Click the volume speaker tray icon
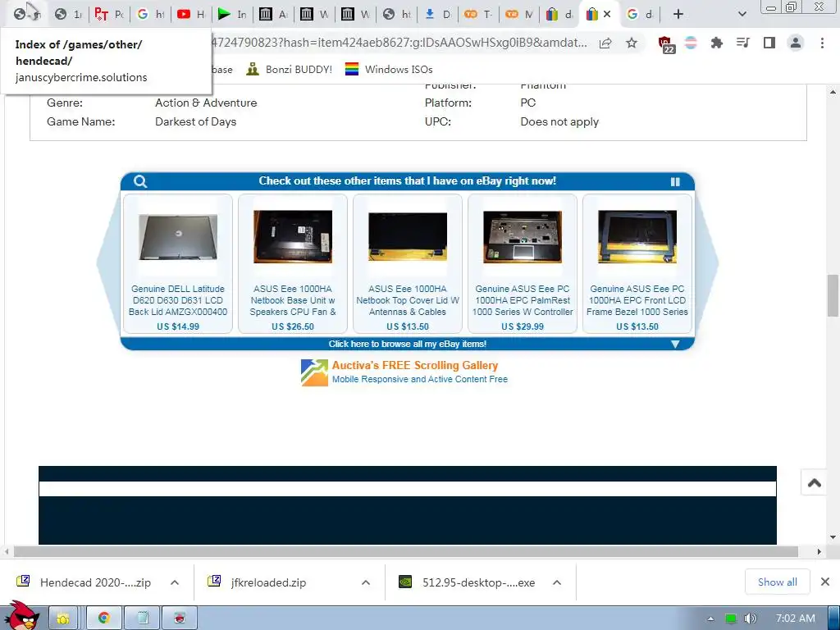The width and height of the screenshot is (840, 630). coord(751,619)
